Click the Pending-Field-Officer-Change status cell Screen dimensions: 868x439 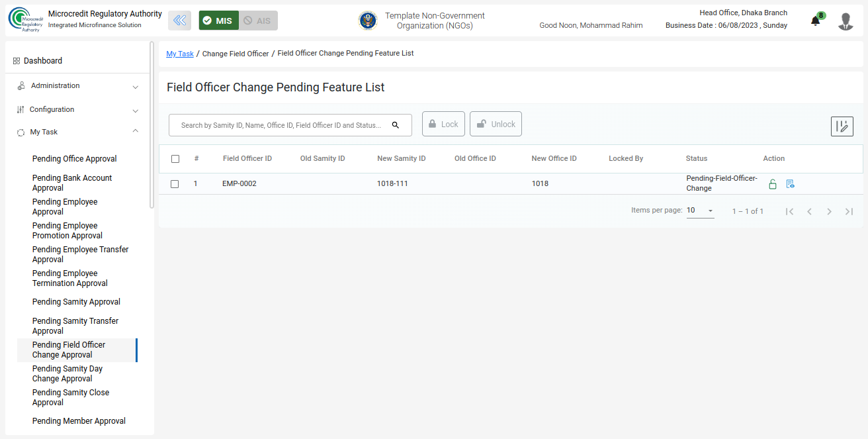tap(722, 183)
